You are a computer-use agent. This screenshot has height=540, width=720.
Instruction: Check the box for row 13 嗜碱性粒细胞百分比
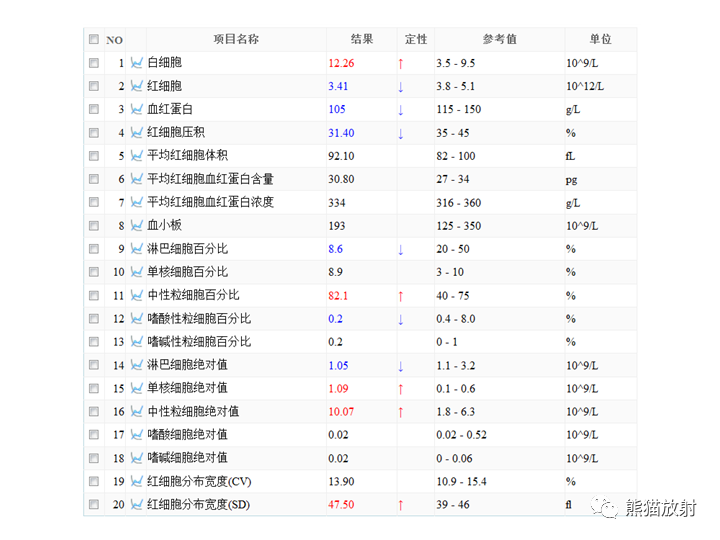(x=94, y=342)
